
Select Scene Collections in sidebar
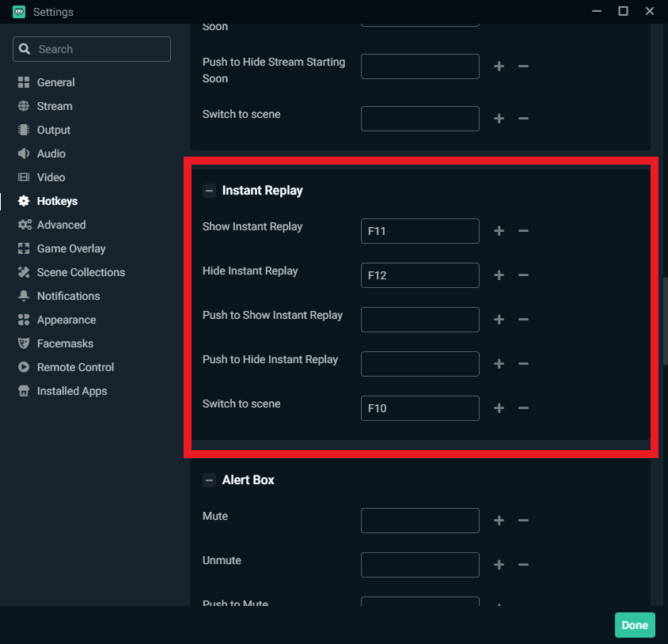click(x=81, y=272)
